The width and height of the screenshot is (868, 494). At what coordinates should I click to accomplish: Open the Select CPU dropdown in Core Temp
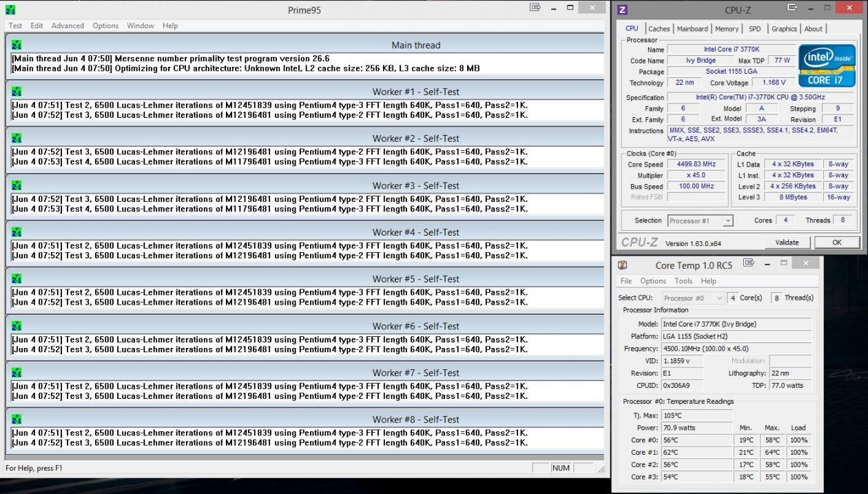click(693, 298)
